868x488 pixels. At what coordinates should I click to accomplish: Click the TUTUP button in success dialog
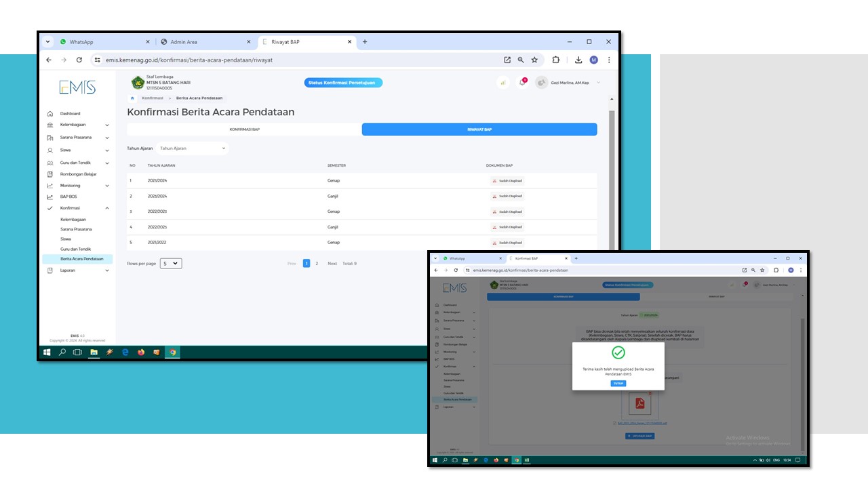pyautogui.click(x=618, y=384)
